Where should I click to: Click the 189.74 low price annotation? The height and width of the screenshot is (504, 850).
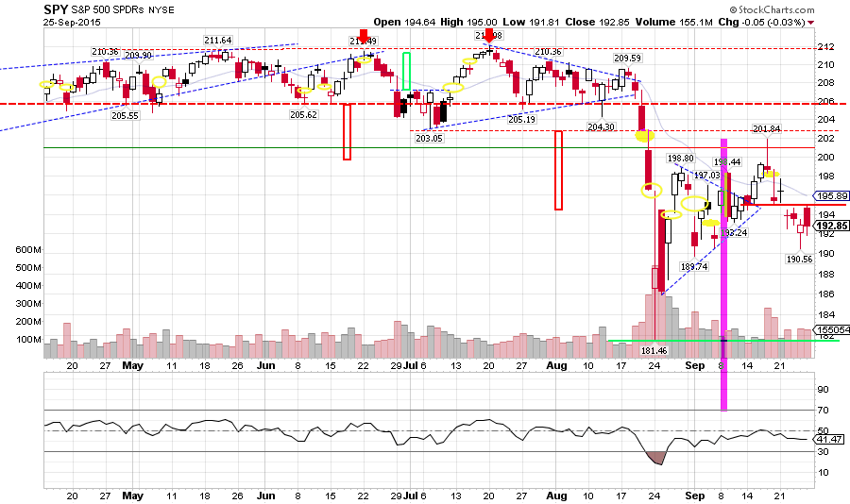point(694,267)
